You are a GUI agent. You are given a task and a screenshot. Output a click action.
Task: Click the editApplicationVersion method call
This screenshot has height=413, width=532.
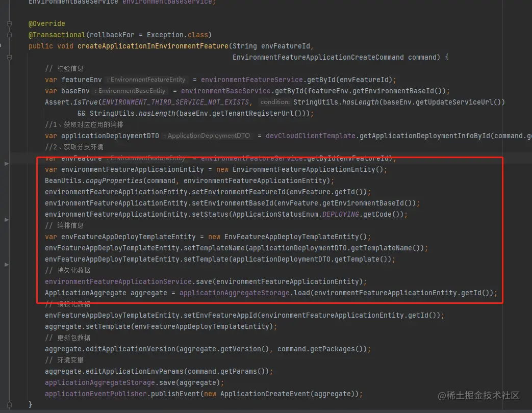130,348
